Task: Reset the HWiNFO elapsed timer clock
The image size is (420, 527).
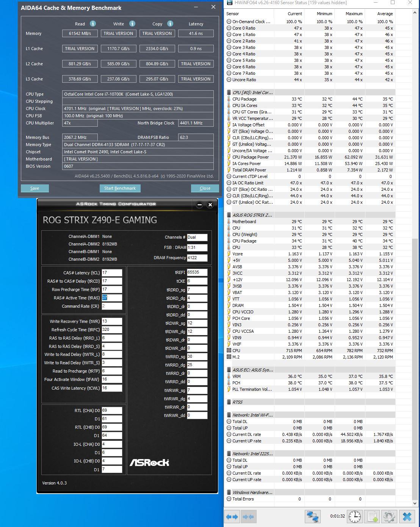Action: pos(355,517)
